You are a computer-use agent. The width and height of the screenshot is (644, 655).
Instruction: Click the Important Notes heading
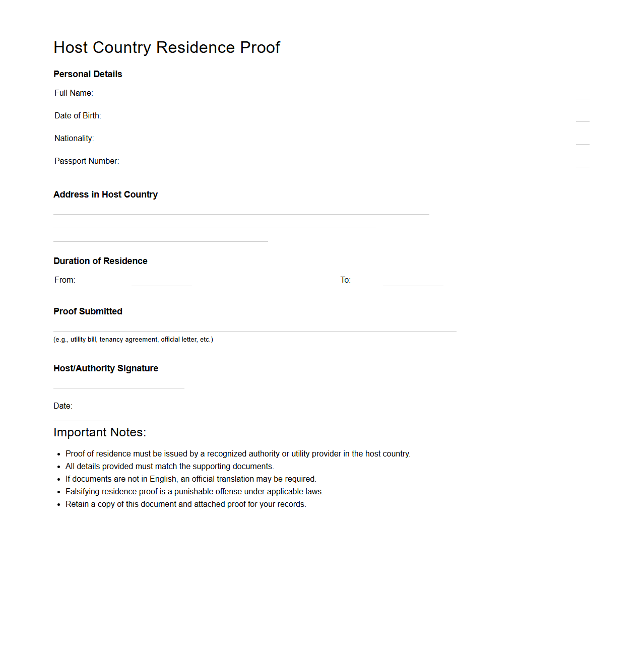click(100, 432)
